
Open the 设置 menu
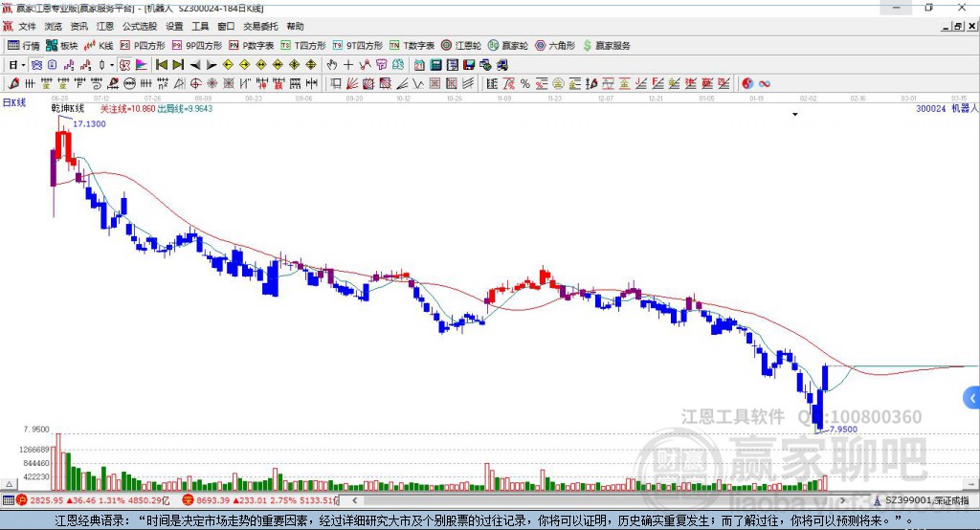coord(174,26)
